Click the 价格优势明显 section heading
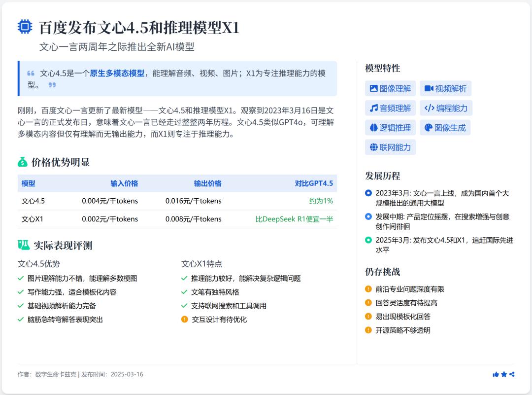This screenshot has height=395, width=532. [x=61, y=162]
